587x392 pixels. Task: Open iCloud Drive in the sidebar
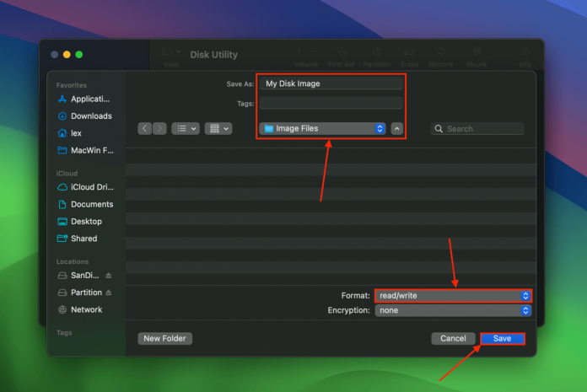coord(90,187)
